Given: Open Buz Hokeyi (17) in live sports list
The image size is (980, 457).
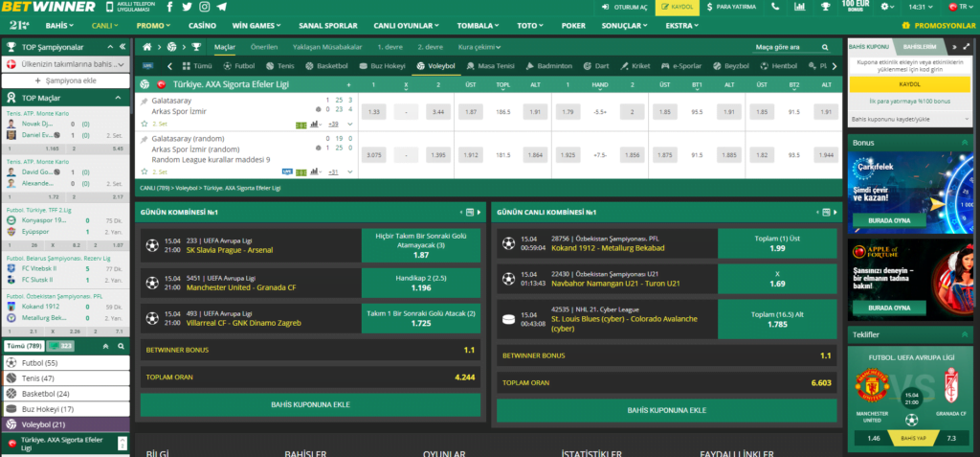Looking at the screenshot, I should pos(66,409).
